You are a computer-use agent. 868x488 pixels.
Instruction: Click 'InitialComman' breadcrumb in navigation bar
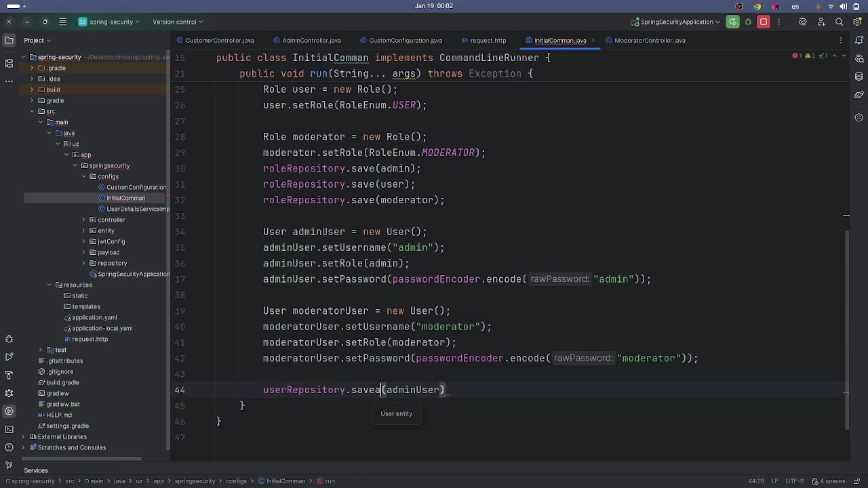point(281,481)
